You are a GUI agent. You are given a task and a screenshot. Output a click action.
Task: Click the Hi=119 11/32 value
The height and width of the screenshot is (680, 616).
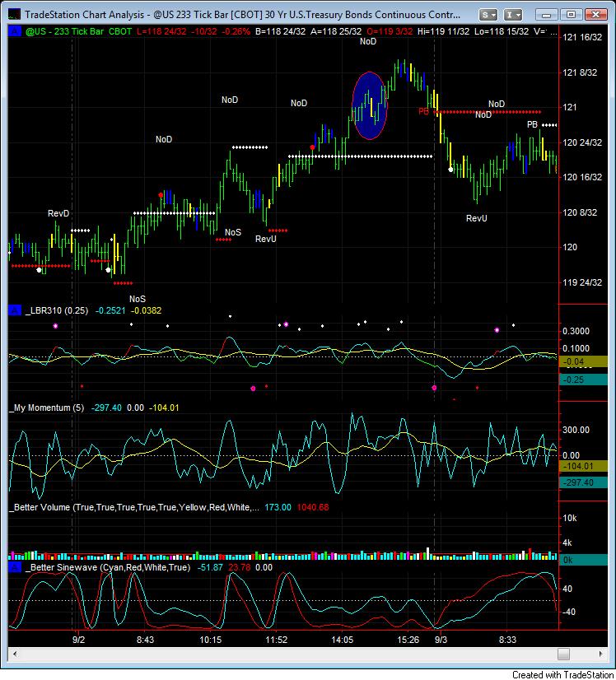[443, 31]
